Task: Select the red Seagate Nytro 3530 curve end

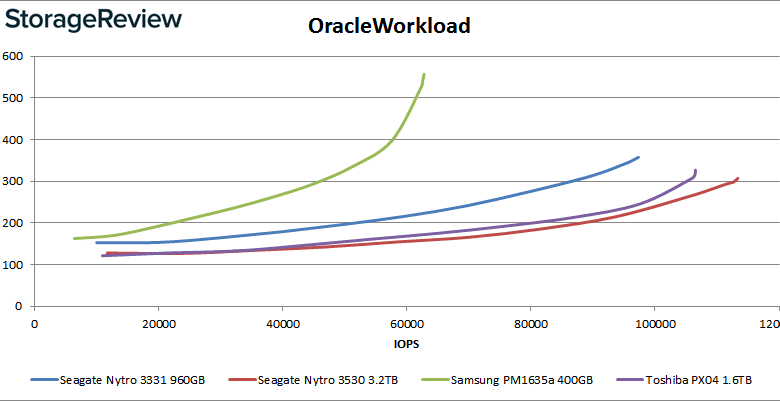Action: 736,179
